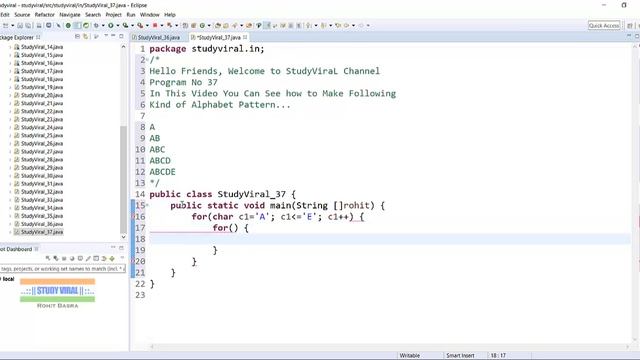Open the Package Explorer view menu
This screenshot has height=360, width=640.
click(106, 36)
